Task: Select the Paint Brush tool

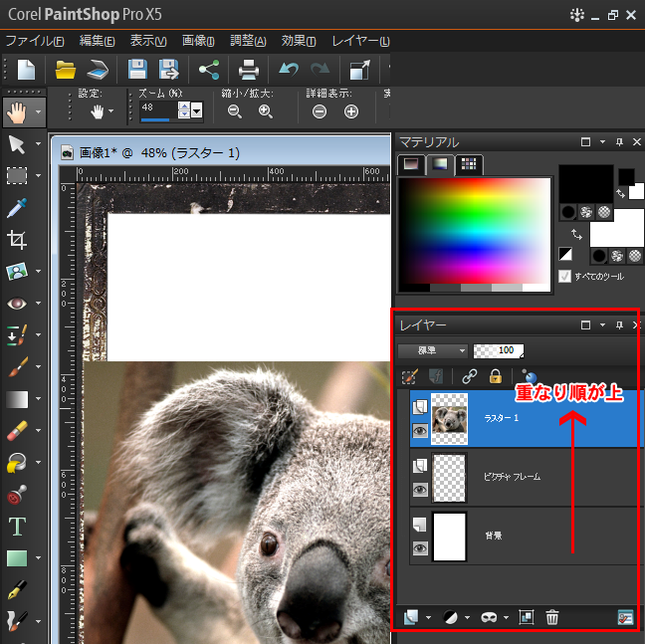Action: point(17,367)
